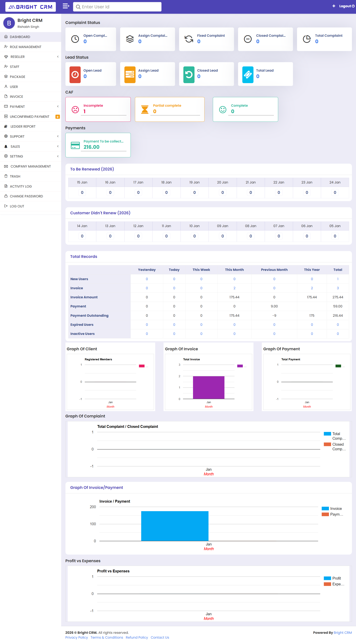Click the plus icon in the header
This screenshot has height=644, width=356.
(334, 6)
